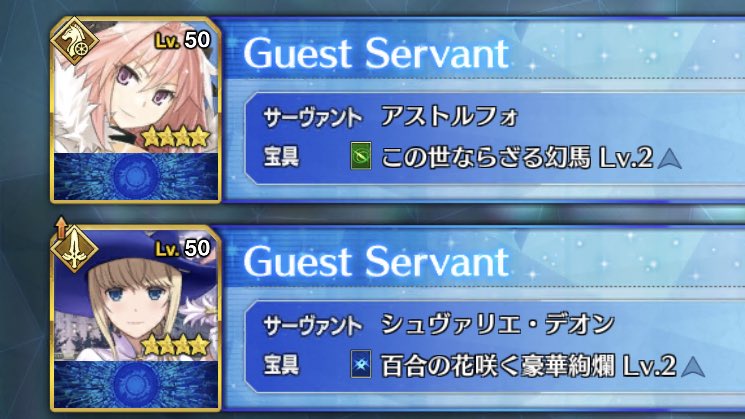The height and width of the screenshot is (419, 745).
Task: Expand arrow next to 百合の花咲く豪華絢爛 Lv.2
Action: point(693,367)
